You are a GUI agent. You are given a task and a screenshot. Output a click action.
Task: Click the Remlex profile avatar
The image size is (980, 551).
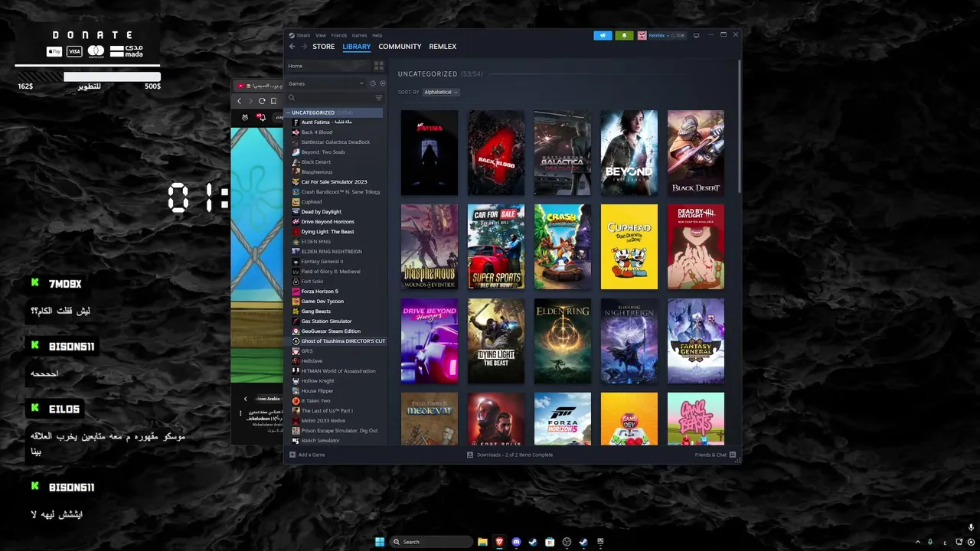[642, 35]
